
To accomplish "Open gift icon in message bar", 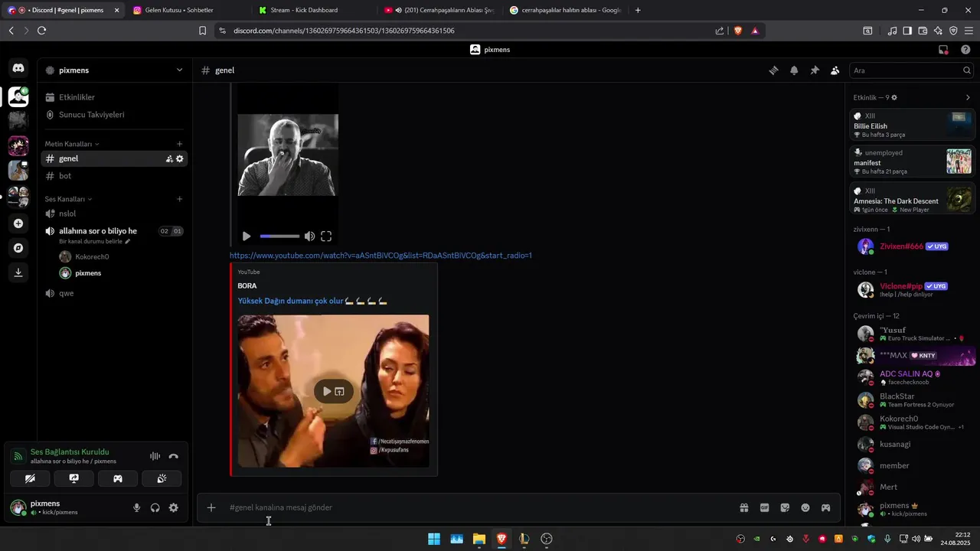I will (x=743, y=507).
